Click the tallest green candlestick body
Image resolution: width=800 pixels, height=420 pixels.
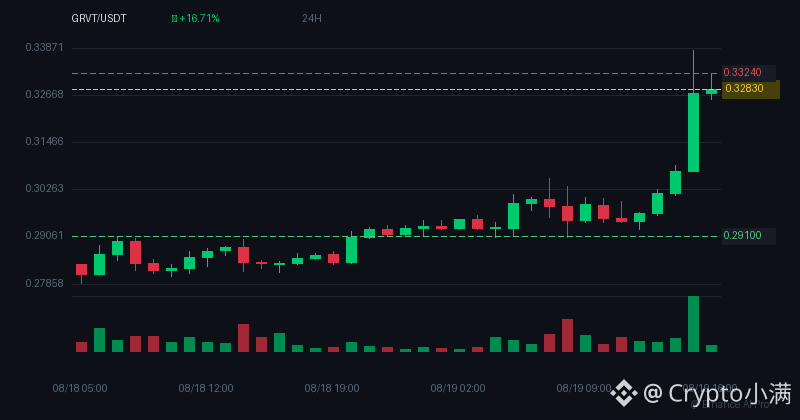[693, 132]
